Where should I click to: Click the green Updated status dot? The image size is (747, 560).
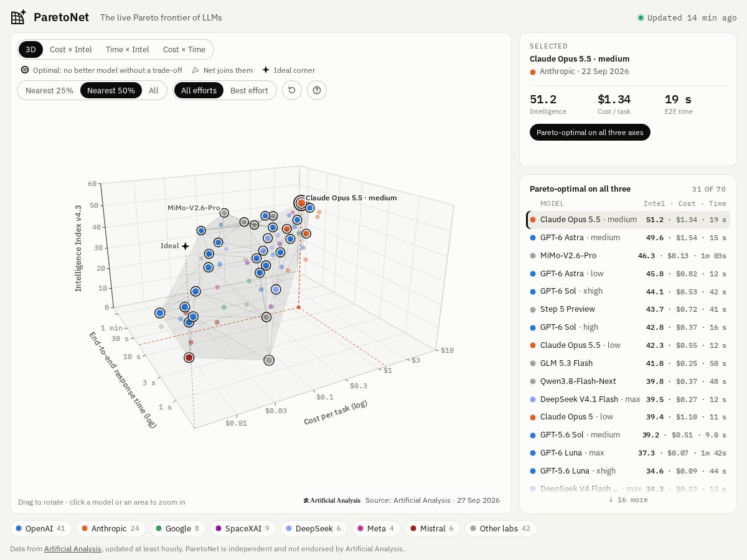pos(641,17)
